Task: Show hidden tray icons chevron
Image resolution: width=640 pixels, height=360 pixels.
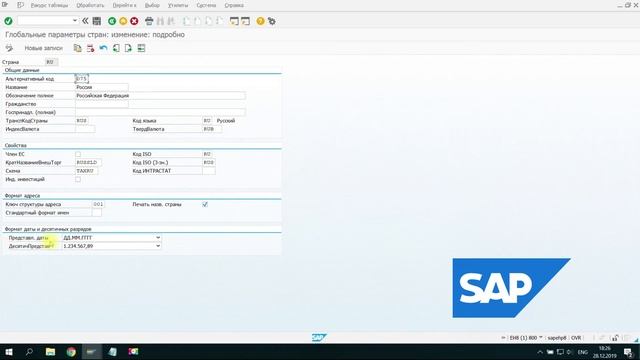Action: 540,352
